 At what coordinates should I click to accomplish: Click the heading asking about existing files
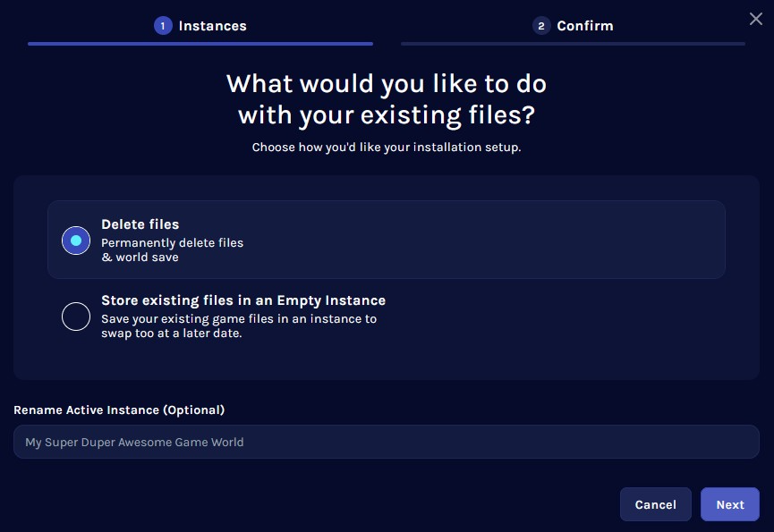click(x=387, y=98)
